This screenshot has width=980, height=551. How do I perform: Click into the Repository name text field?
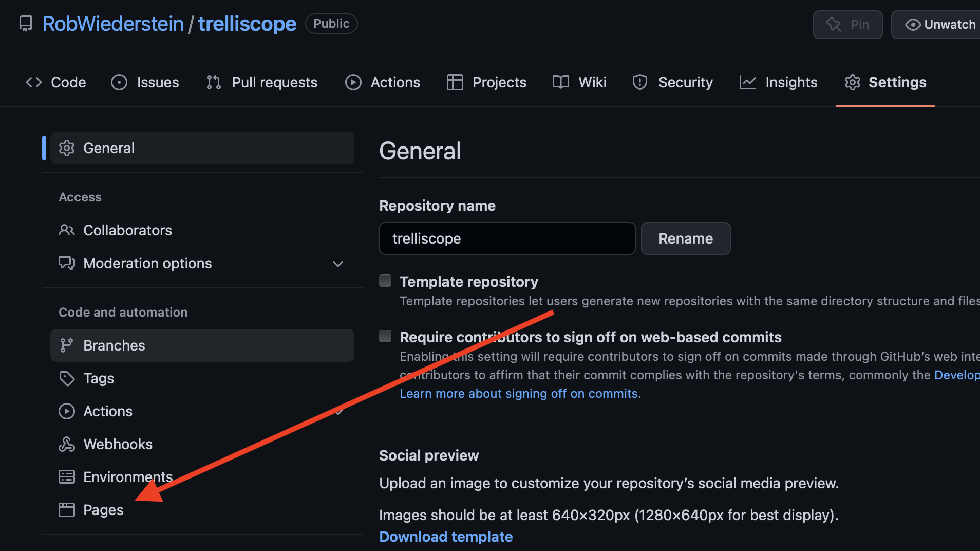click(x=507, y=238)
